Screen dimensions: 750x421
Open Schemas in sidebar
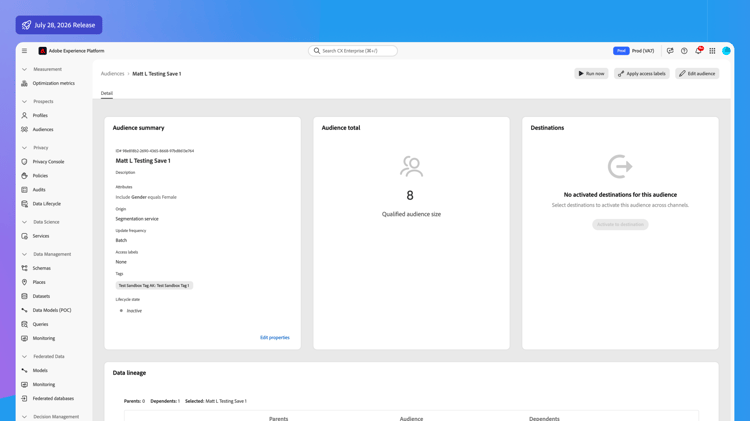[x=42, y=268]
